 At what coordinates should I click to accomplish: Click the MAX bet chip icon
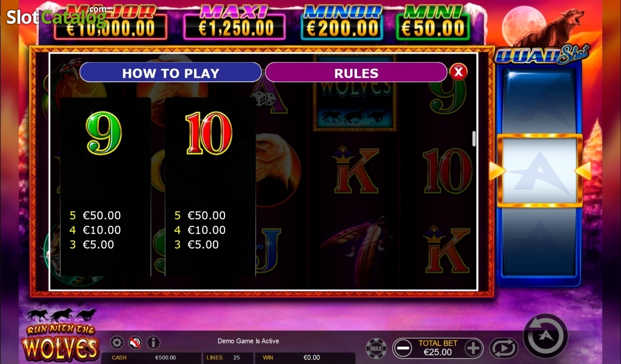[x=376, y=348]
